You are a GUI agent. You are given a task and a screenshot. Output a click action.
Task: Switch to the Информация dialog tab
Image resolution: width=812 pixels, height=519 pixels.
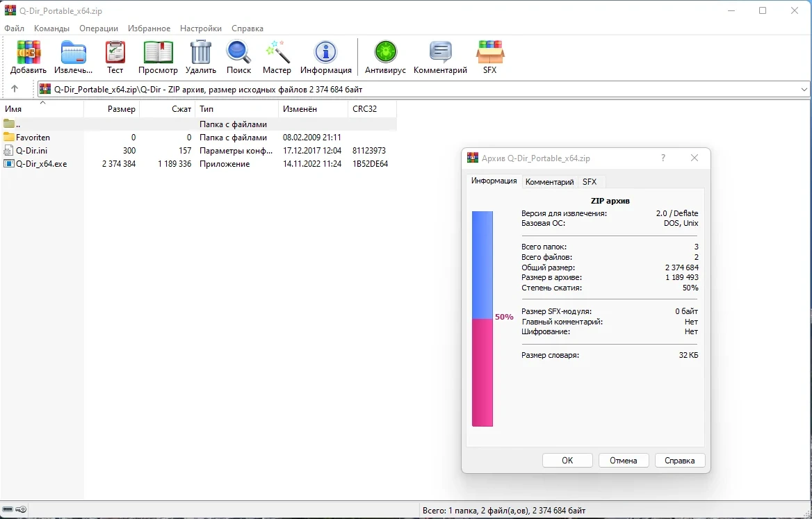(494, 181)
